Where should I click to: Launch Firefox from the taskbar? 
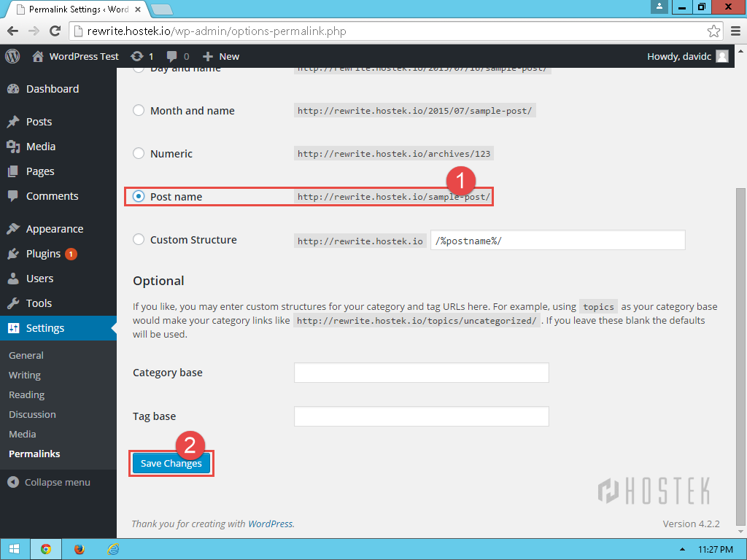[80, 549]
